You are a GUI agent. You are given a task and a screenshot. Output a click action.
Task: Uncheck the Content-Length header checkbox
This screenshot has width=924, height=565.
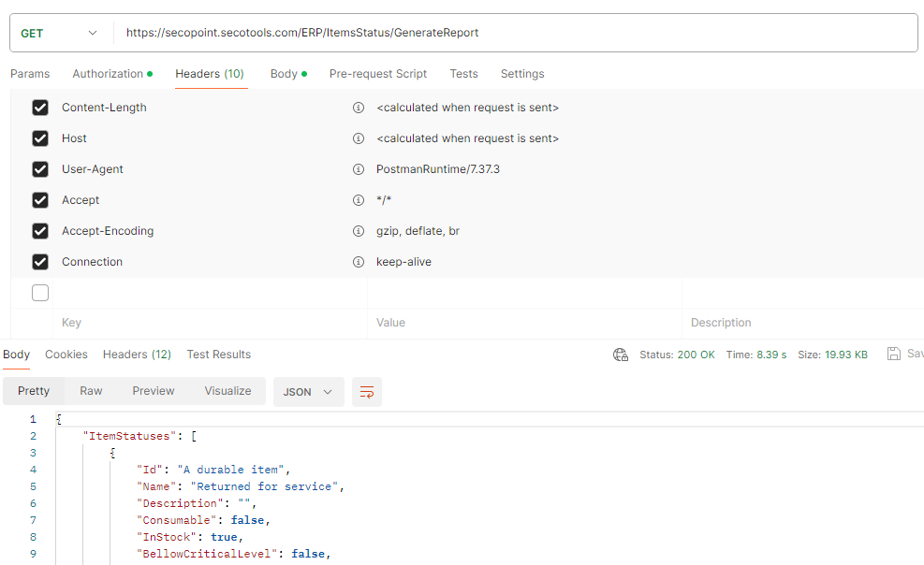pyautogui.click(x=39, y=108)
